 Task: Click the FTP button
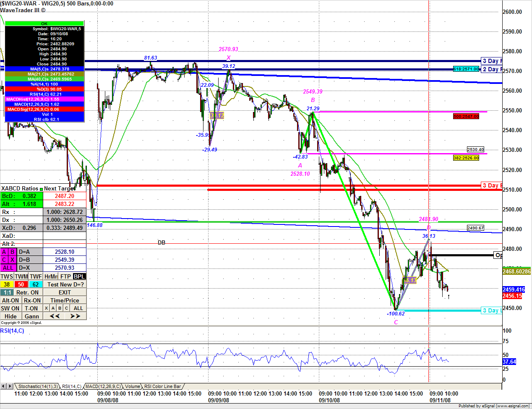[x=65, y=276]
